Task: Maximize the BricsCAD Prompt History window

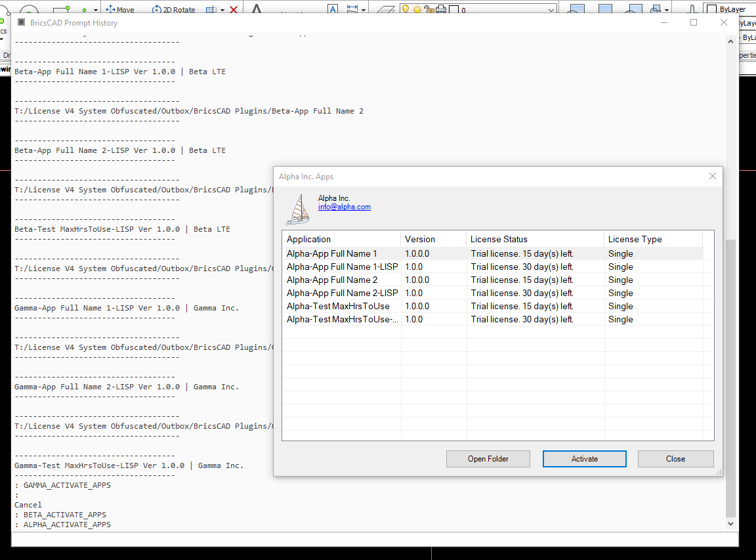Action: (694, 22)
